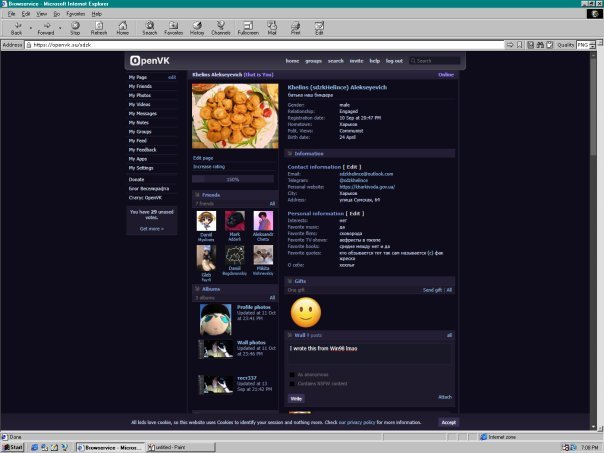Click the browser address field
Image resolution: width=604 pixels, height=453 pixels.
click(x=265, y=45)
